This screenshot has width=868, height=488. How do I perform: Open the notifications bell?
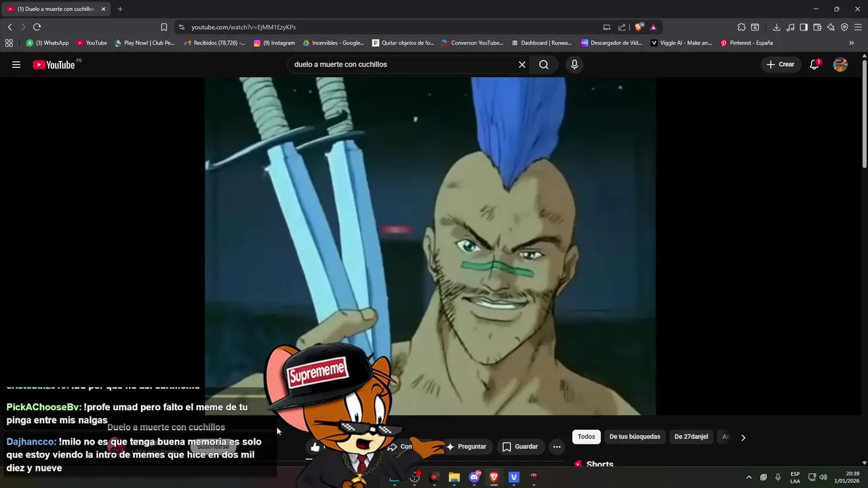814,64
